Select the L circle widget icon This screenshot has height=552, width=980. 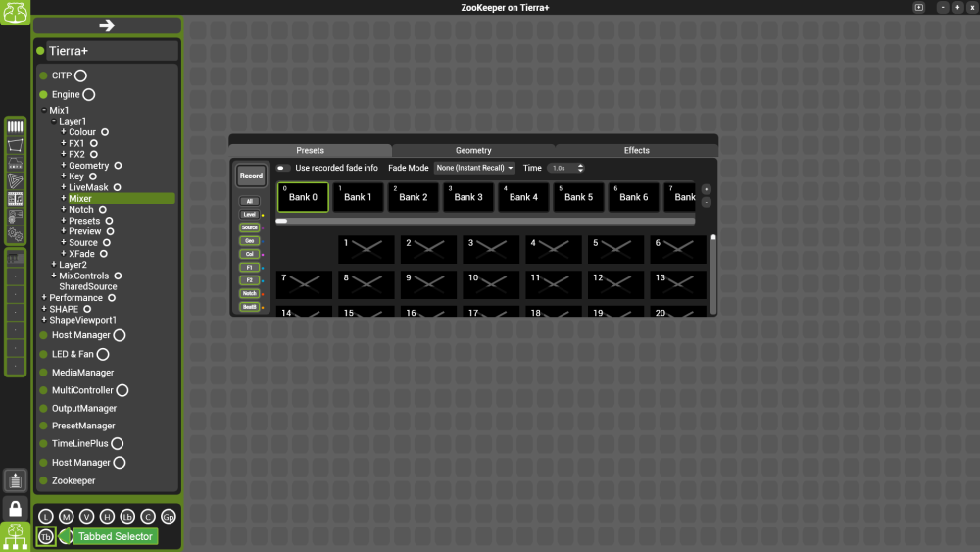(x=46, y=517)
